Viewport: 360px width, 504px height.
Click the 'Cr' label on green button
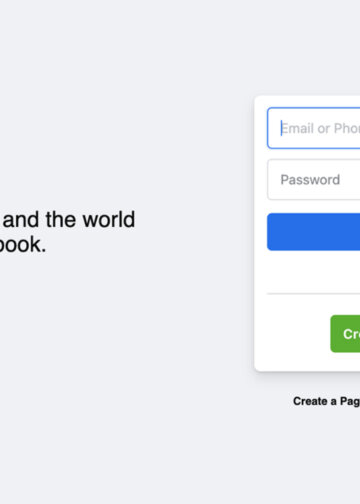click(351, 334)
